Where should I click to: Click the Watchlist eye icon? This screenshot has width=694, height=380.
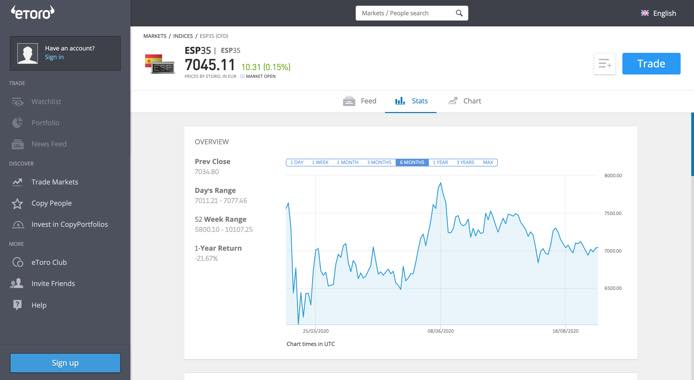click(17, 102)
